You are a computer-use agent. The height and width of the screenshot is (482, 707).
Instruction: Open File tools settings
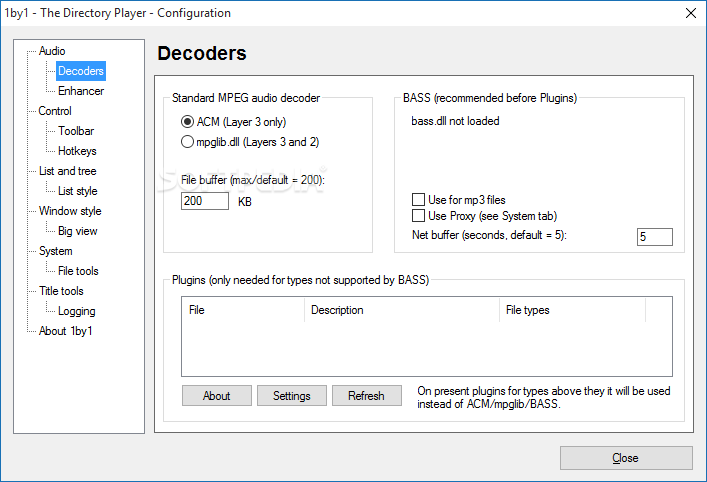[78, 271]
